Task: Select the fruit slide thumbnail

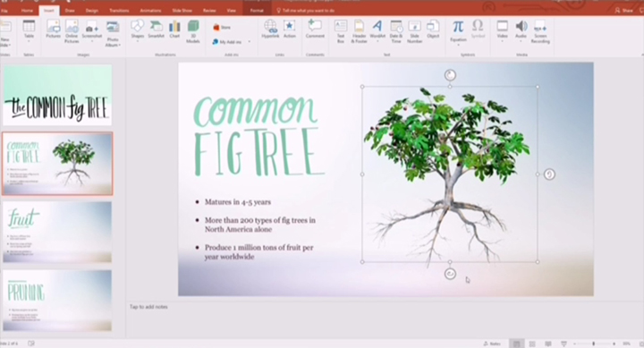Action: pos(57,232)
